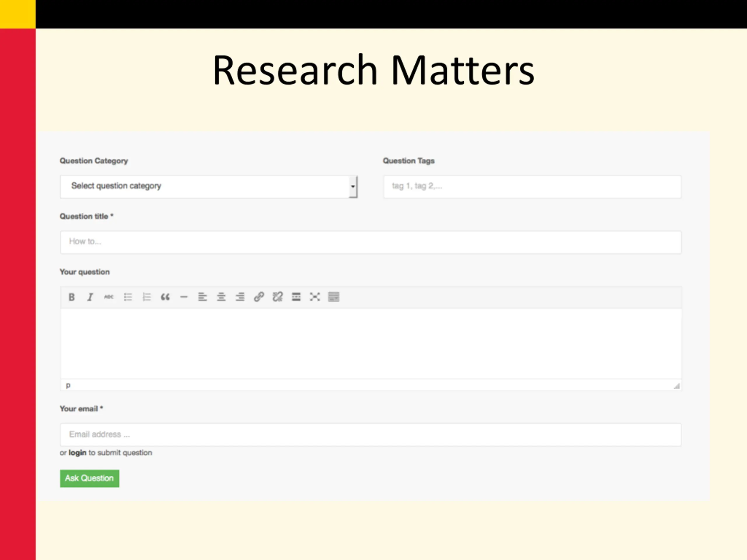
Task: Click the Your question label
Action: pos(85,272)
